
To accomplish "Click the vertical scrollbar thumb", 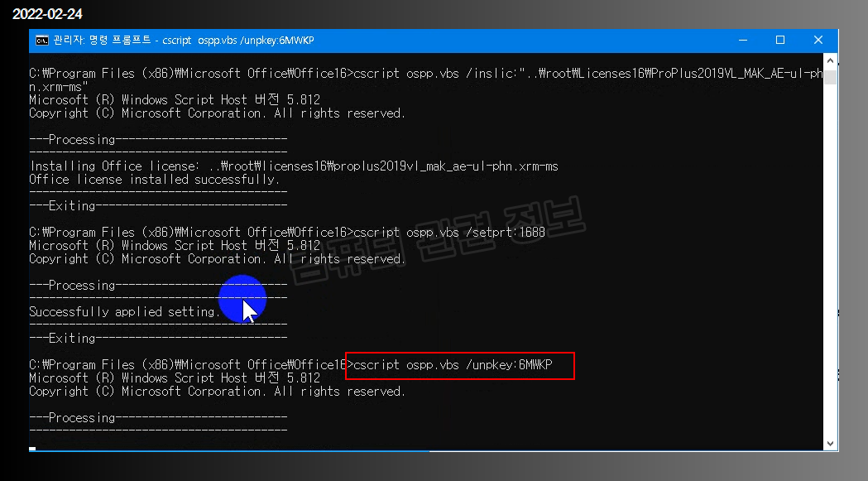I will click(830, 76).
